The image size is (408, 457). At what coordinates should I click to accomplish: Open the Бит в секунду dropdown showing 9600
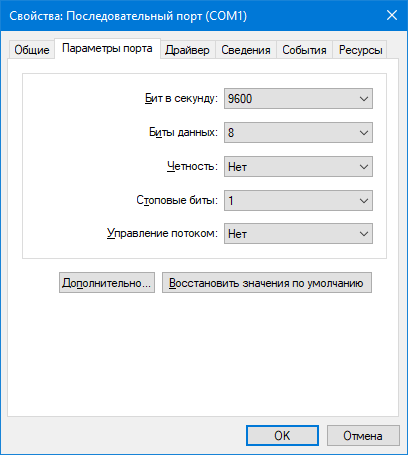[x=298, y=99]
